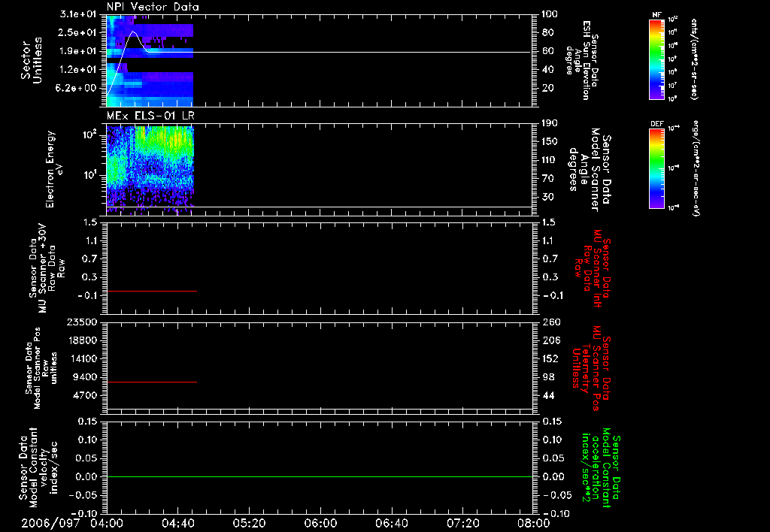This screenshot has width=770, height=532.
Task: Click the "2.5e+01" sector axis value
Action: click(x=78, y=32)
